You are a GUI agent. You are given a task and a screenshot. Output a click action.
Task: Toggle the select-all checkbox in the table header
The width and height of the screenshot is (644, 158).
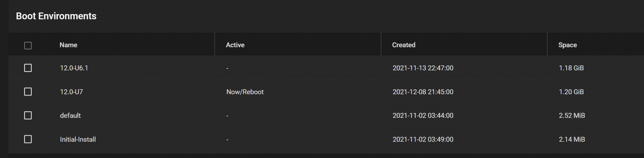pos(28,45)
